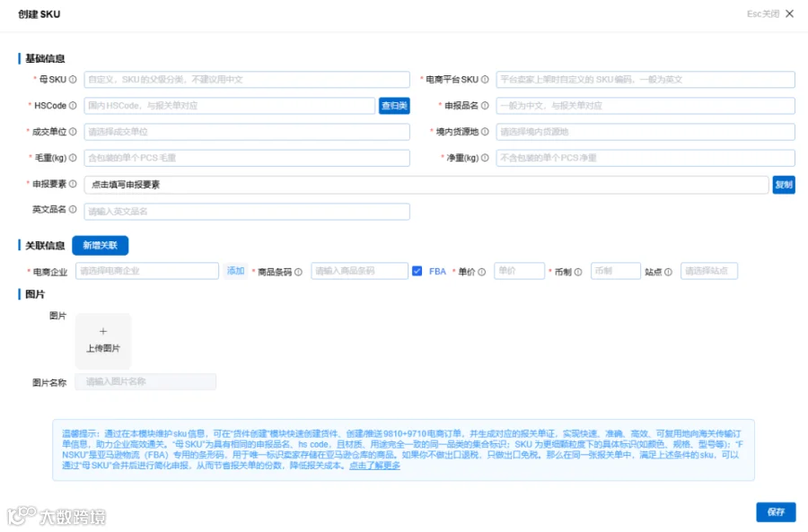Click the 新增关联 button

[100, 245]
